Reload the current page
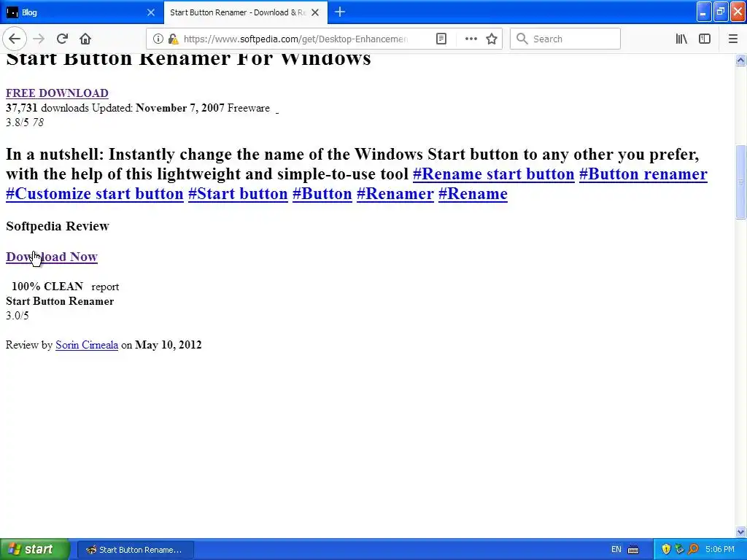The width and height of the screenshot is (747, 560). pos(62,39)
